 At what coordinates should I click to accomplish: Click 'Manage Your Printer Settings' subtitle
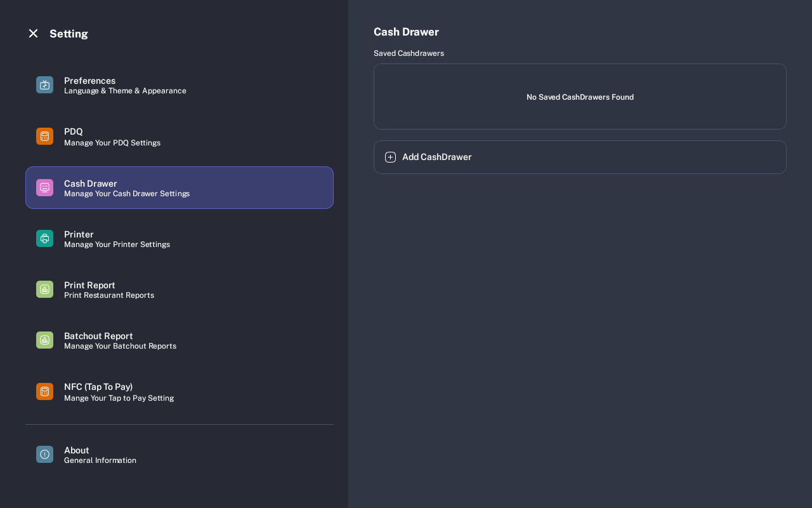(117, 244)
